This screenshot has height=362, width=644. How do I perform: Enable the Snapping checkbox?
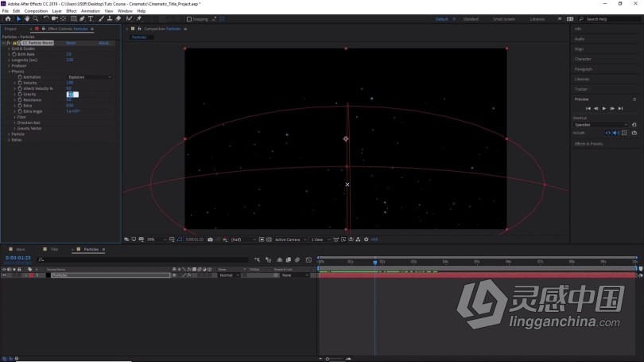click(x=189, y=19)
